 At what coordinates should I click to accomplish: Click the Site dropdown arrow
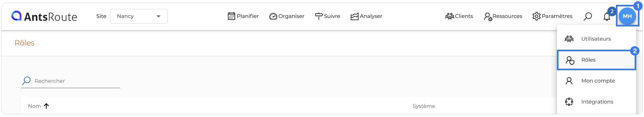pyautogui.click(x=158, y=16)
